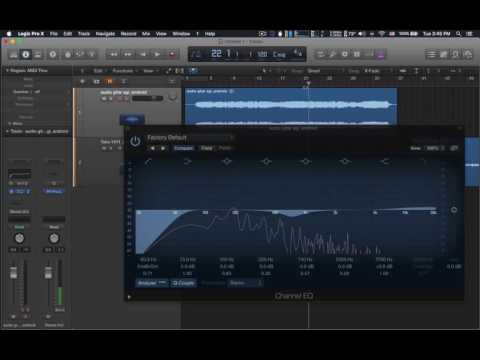
Task: Toggle Show Flex button
Action: [x=179, y=71]
